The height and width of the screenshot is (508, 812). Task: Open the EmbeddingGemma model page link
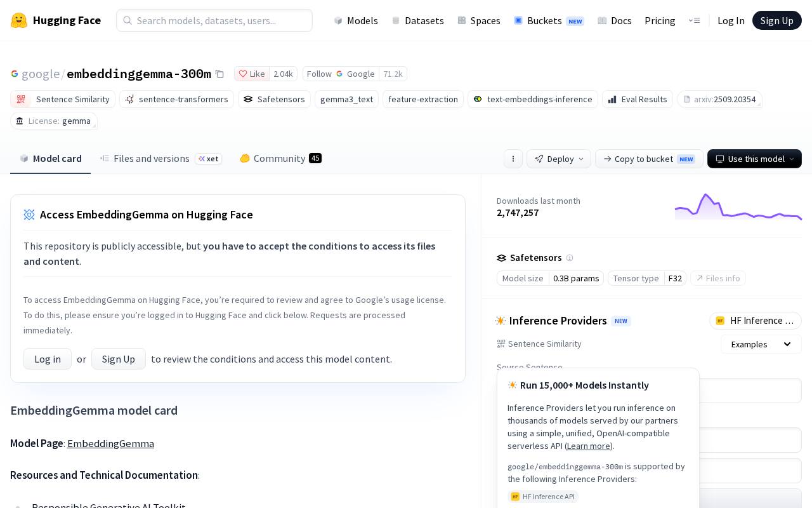pos(110,443)
